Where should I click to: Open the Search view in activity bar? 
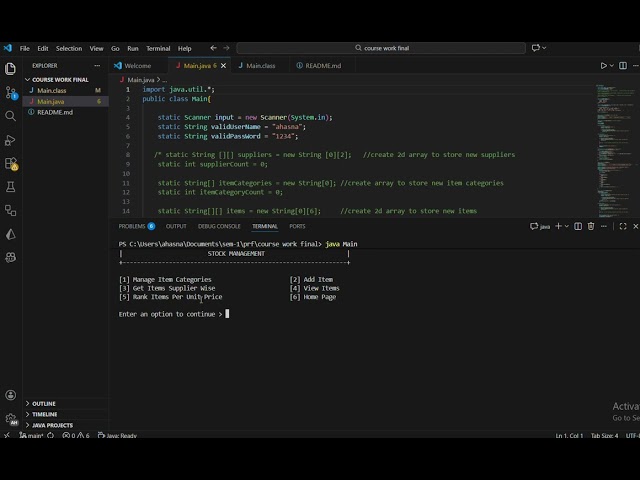[11, 115]
